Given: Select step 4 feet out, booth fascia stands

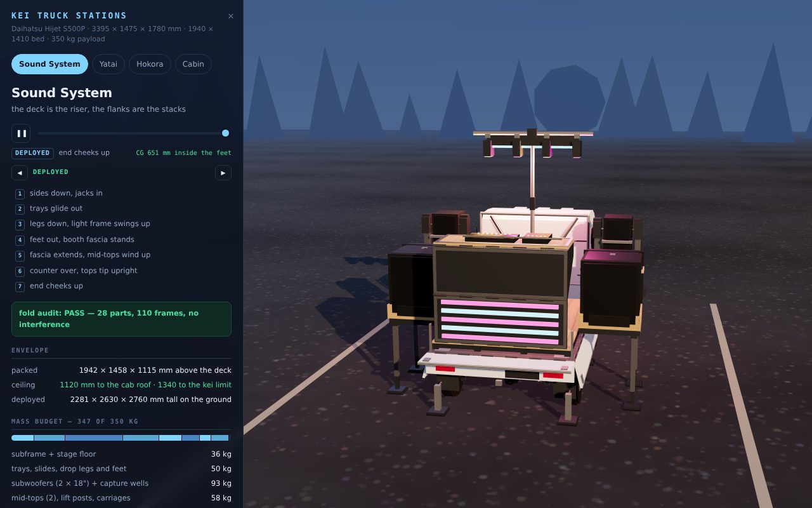Looking at the screenshot, I should (x=121, y=239).
